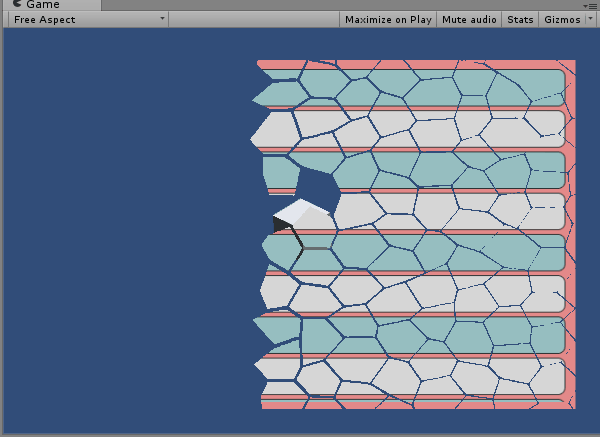Toggle Maximize on Play
Image resolution: width=600 pixels, height=437 pixels.
click(x=388, y=20)
